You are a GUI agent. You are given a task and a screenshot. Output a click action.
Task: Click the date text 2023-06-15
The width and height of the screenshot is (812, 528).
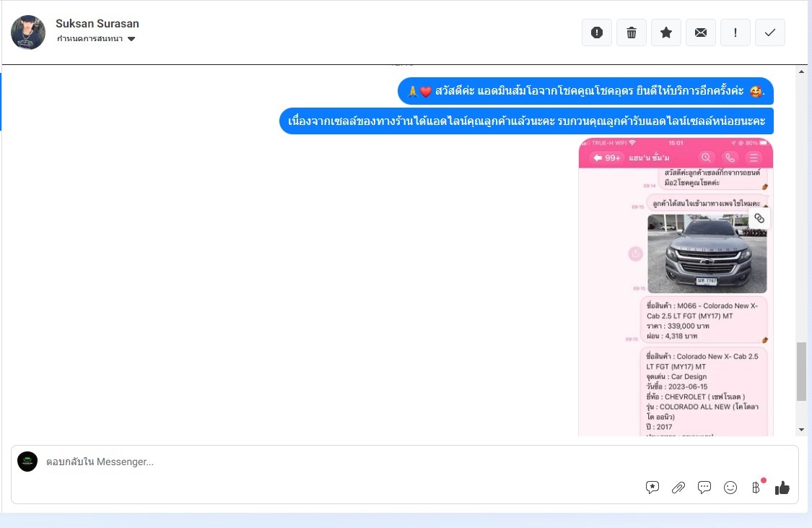click(x=687, y=386)
